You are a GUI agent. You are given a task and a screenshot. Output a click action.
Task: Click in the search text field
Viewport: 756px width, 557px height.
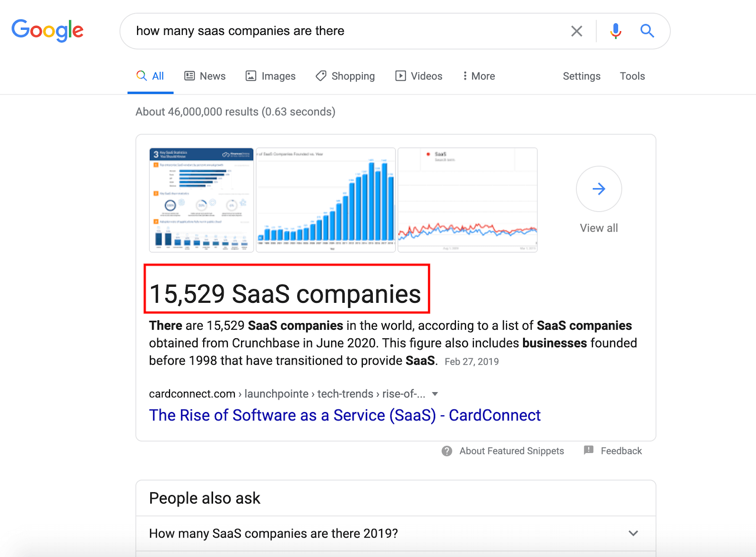tap(331, 31)
